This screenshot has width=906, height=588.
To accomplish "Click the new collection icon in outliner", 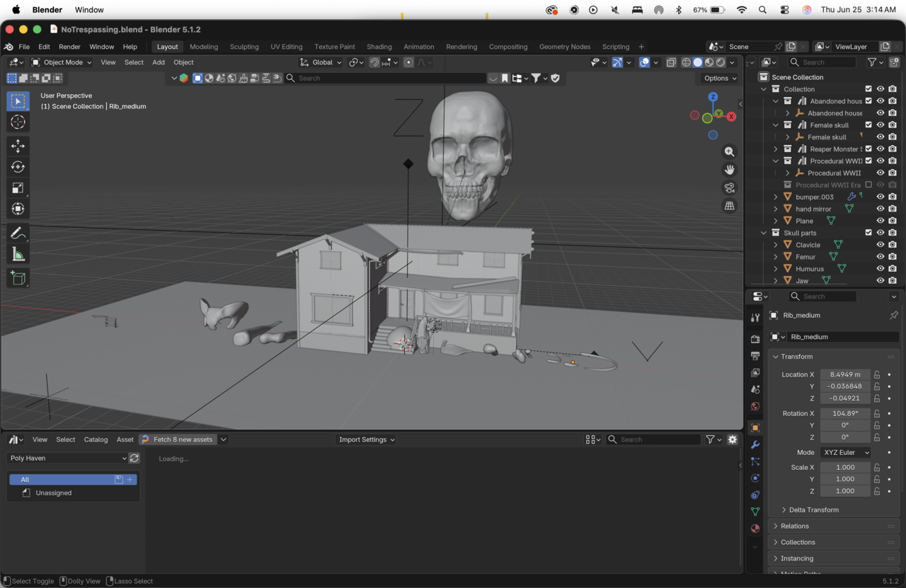I will pyautogui.click(x=894, y=62).
